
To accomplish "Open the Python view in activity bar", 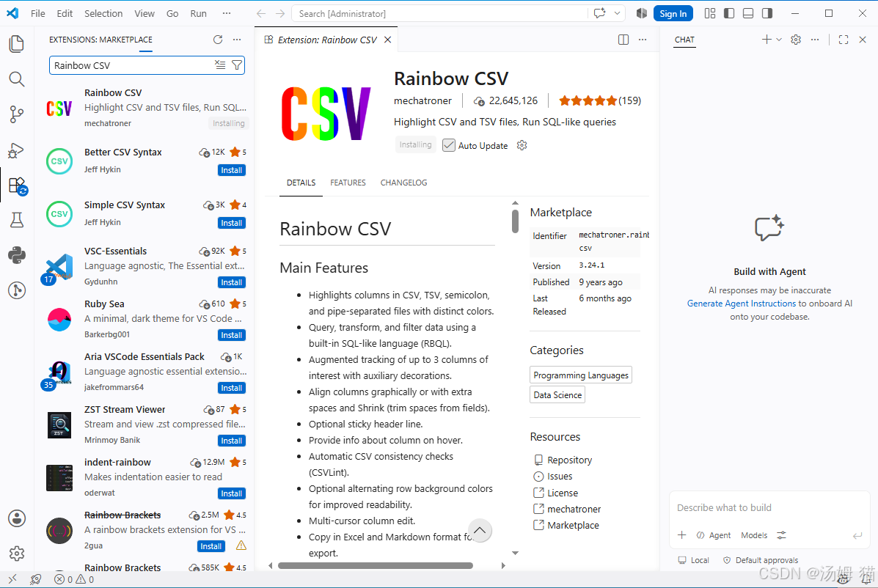I will (x=17, y=255).
